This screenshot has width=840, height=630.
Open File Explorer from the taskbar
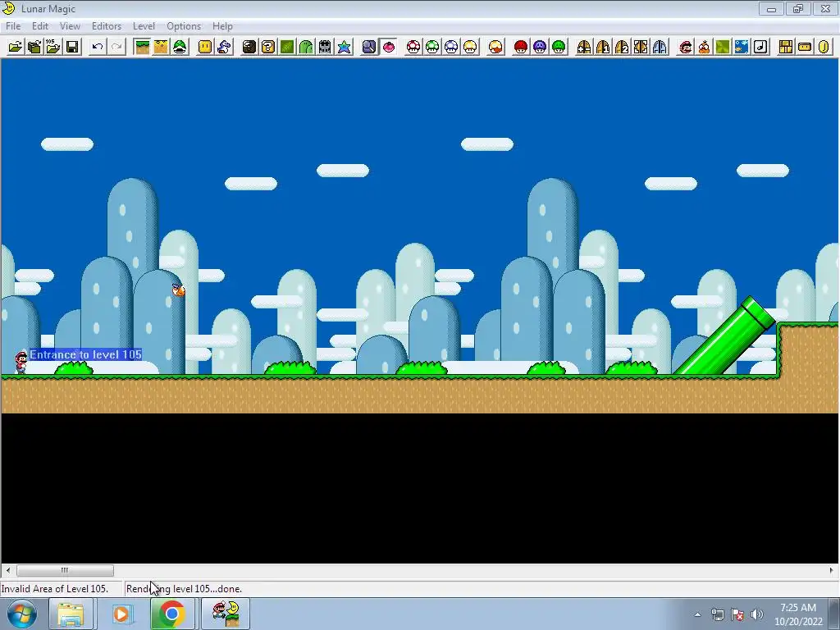pyautogui.click(x=71, y=614)
